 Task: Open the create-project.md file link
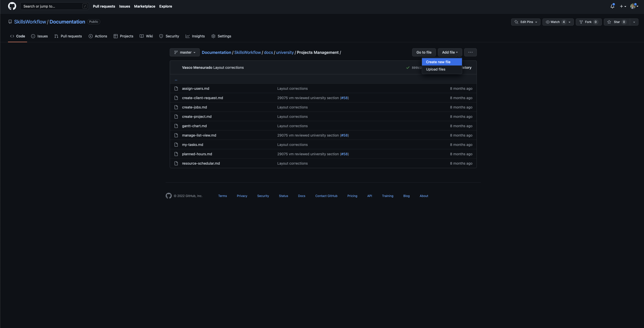point(197,117)
